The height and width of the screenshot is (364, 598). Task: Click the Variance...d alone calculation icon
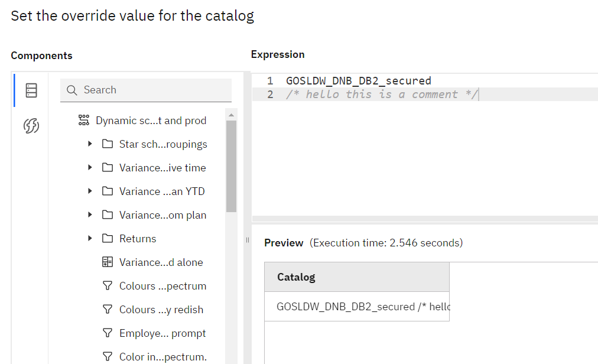108,262
